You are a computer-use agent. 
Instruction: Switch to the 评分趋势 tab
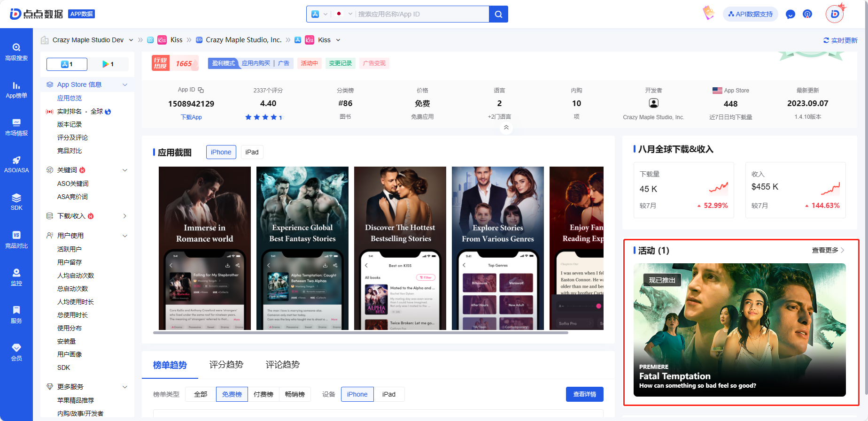click(226, 365)
